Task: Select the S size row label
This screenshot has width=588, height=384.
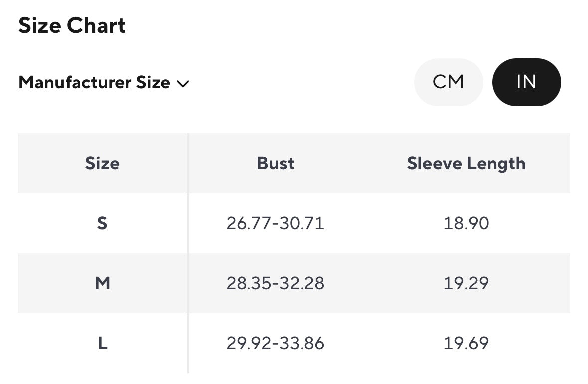Action: (102, 223)
